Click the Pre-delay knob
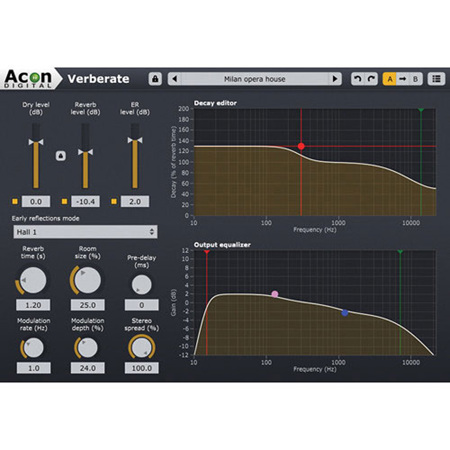 [142, 284]
